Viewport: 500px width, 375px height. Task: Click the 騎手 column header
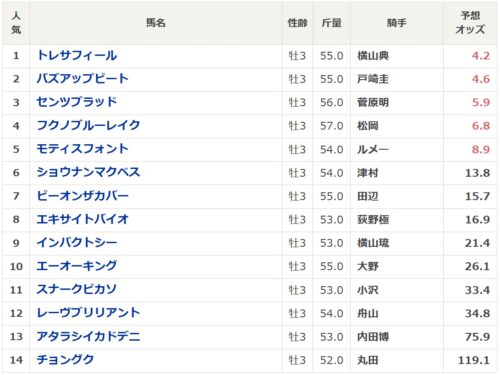[x=397, y=23]
